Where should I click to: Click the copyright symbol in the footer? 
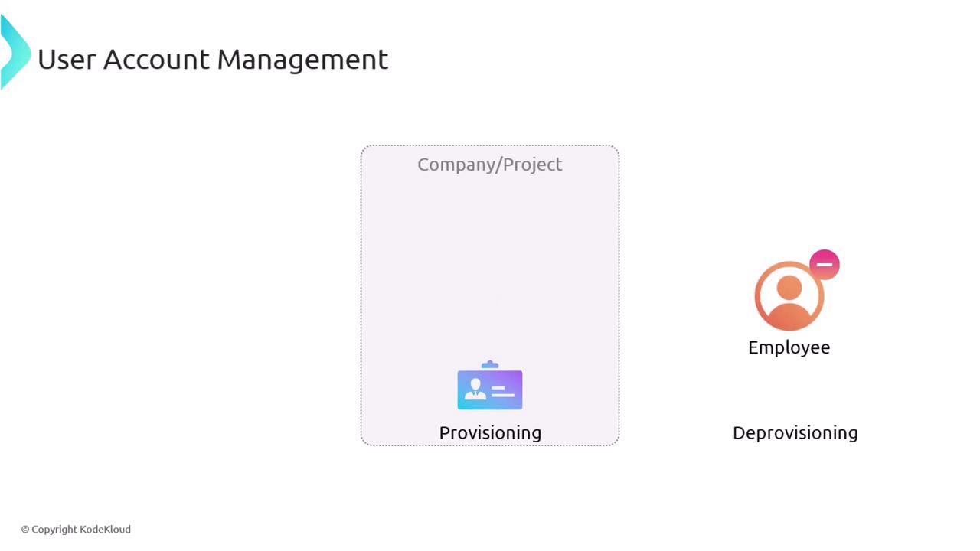point(25,530)
